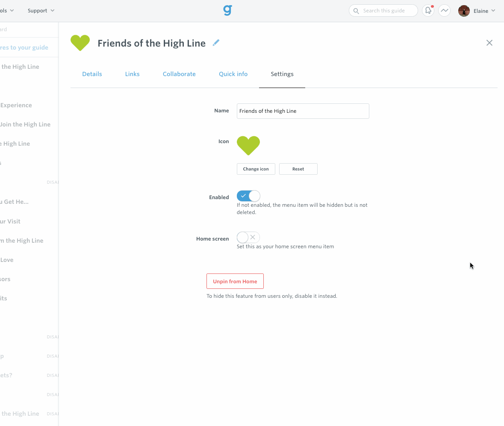Click the Name input field
The width and height of the screenshot is (504, 426).
point(303,111)
